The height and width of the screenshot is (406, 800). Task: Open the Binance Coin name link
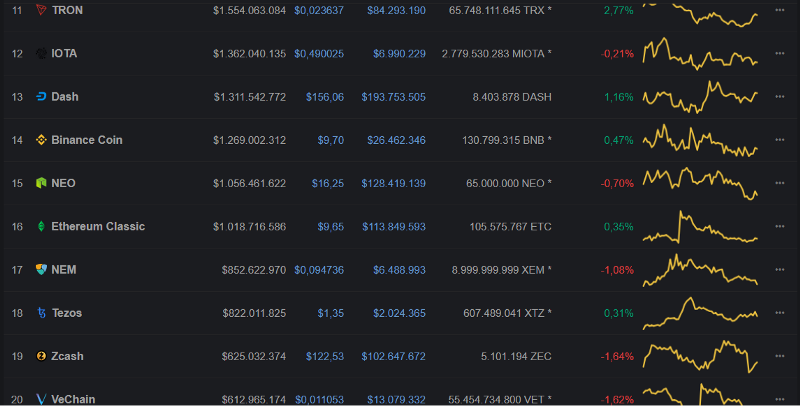[x=87, y=140]
